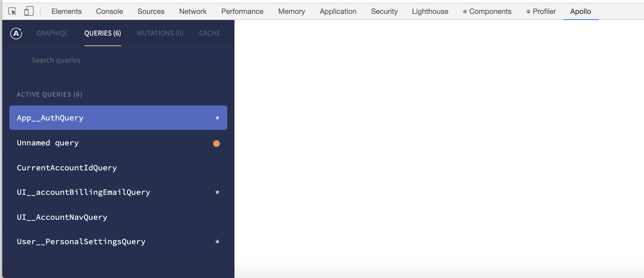Select the highlighted App__AuthQuery entry
The image size is (644, 278).
point(83,118)
